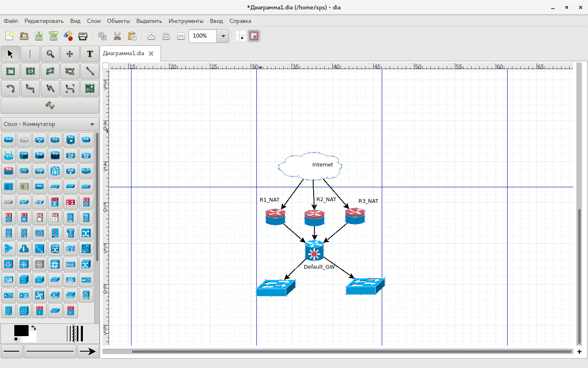
Task: Open the arrow end style selector
Action: coord(88,351)
